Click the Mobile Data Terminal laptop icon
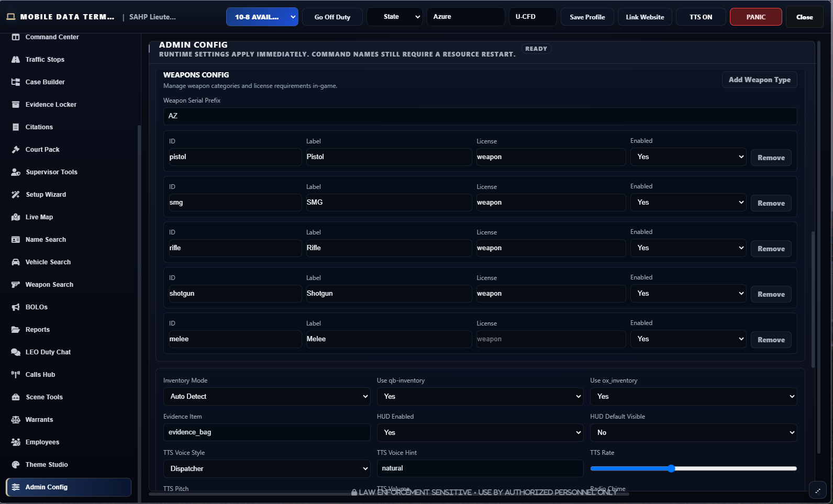 (11, 17)
